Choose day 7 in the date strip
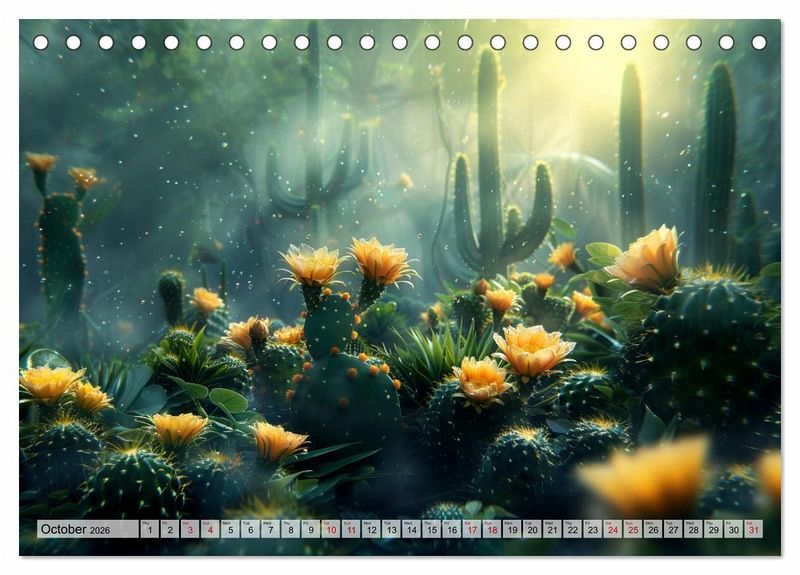Screen dimensions: 800x575 [270, 530]
